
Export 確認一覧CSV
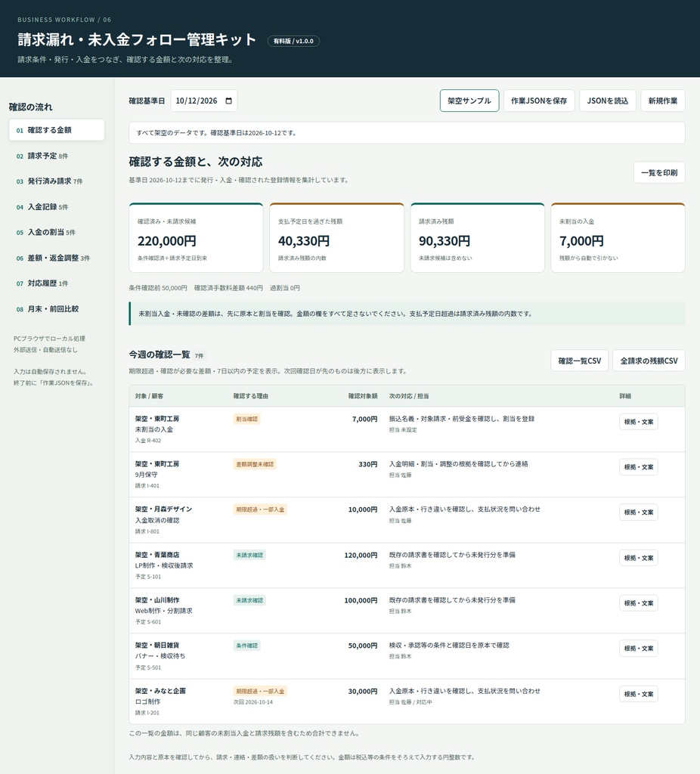click(580, 361)
